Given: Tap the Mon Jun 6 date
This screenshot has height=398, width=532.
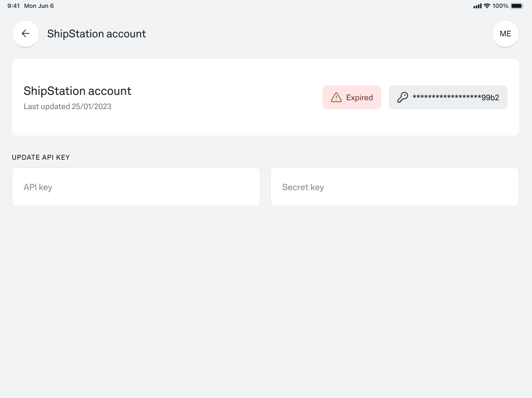Looking at the screenshot, I should 39,6.
